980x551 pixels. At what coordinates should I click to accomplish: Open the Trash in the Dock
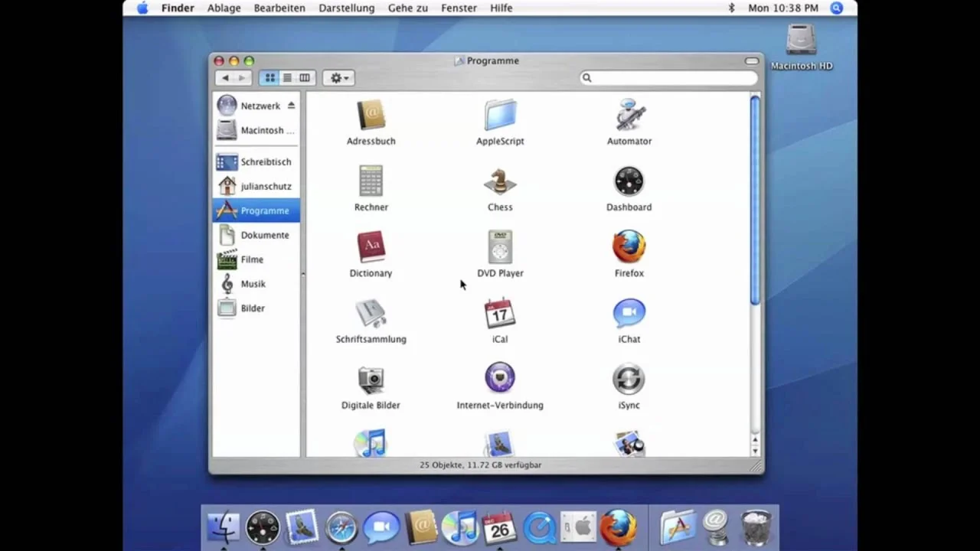coord(756,527)
